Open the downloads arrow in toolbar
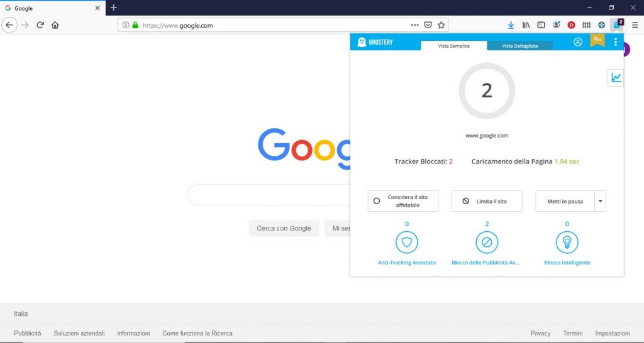The height and width of the screenshot is (343, 644). tap(511, 25)
